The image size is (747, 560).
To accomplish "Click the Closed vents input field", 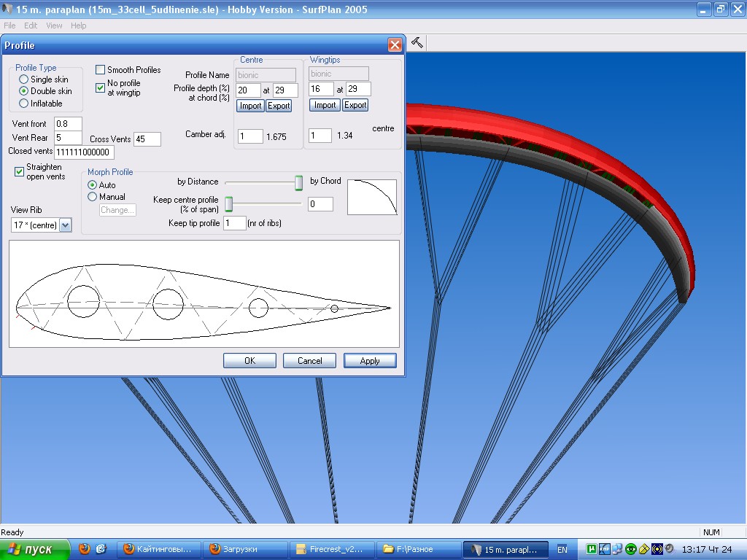I will pos(84,152).
